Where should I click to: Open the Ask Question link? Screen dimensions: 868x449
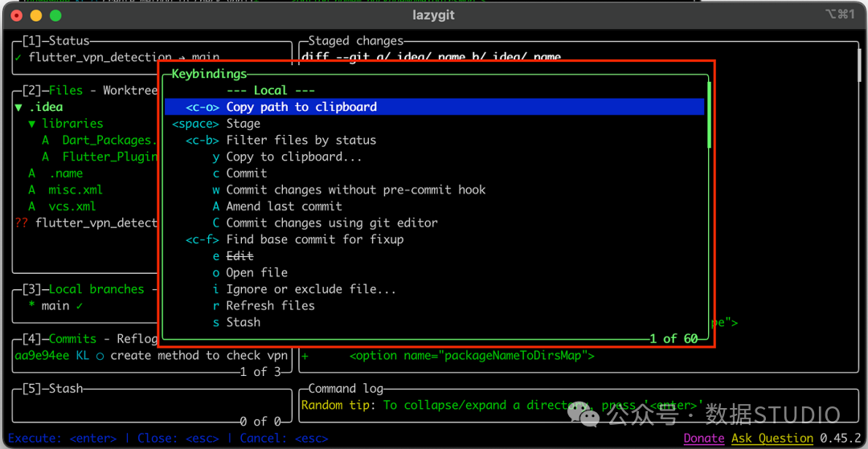pyautogui.click(x=772, y=439)
